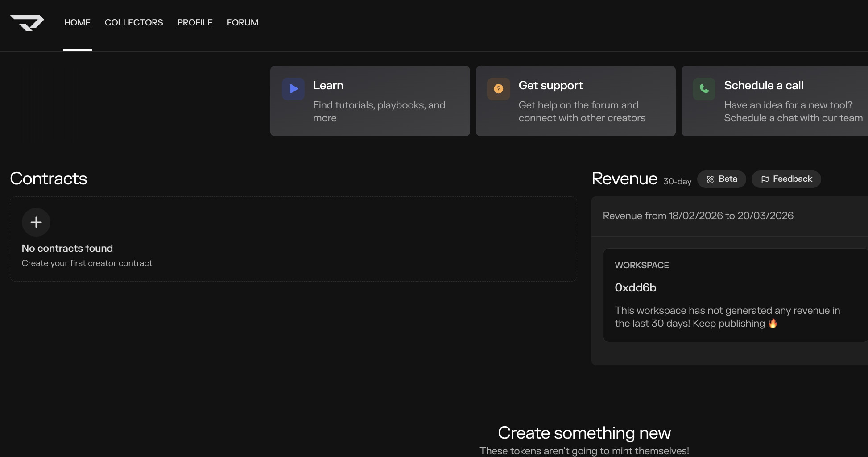Open the Schedule a call card title
The height and width of the screenshot is (457, 868).
[x=763, y=85]
